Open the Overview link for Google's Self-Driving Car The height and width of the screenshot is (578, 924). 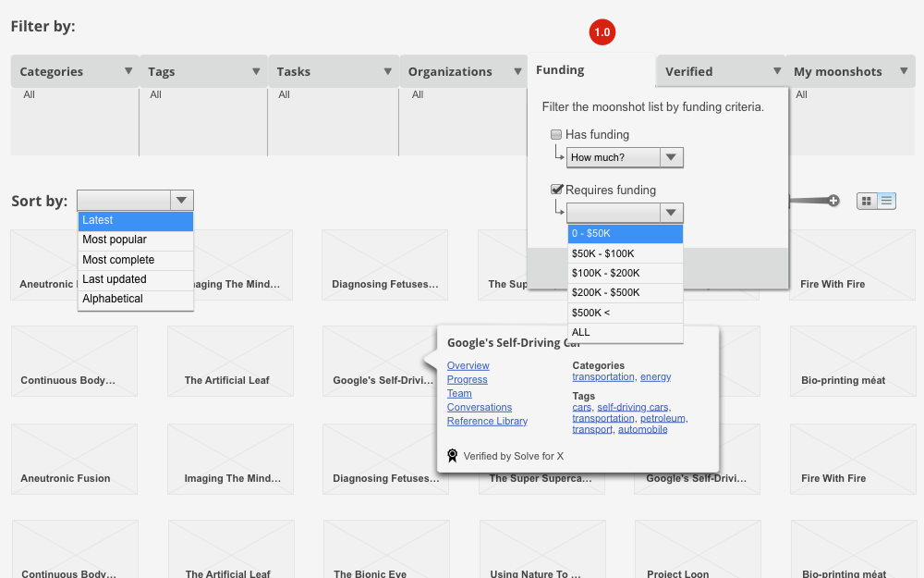point(467,365)
